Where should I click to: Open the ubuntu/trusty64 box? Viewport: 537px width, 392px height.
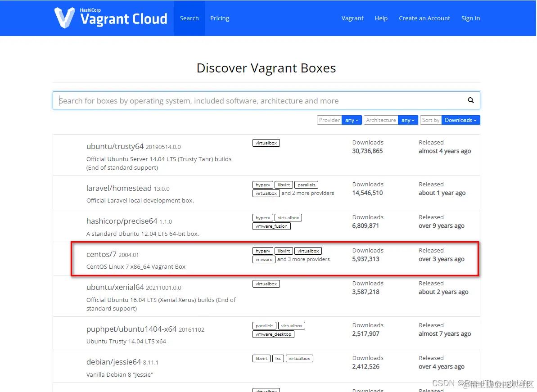click(115, 146)
